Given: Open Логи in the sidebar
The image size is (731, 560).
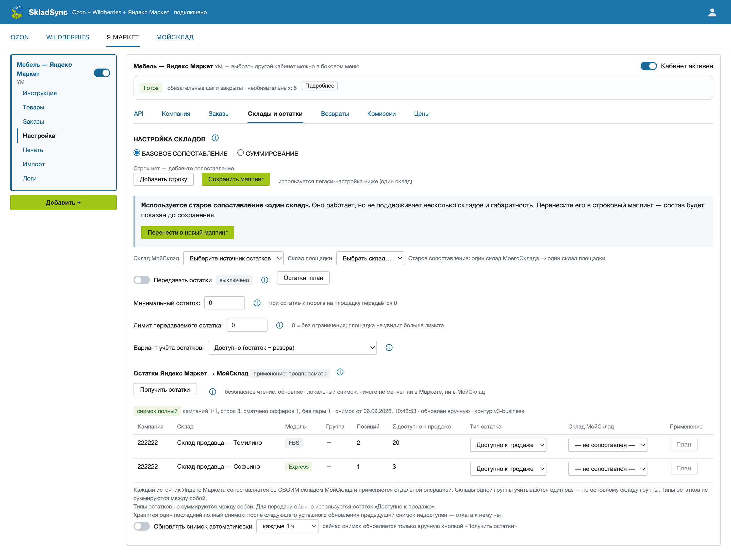Looking at the screenshot, I should [x=30, y=179].
